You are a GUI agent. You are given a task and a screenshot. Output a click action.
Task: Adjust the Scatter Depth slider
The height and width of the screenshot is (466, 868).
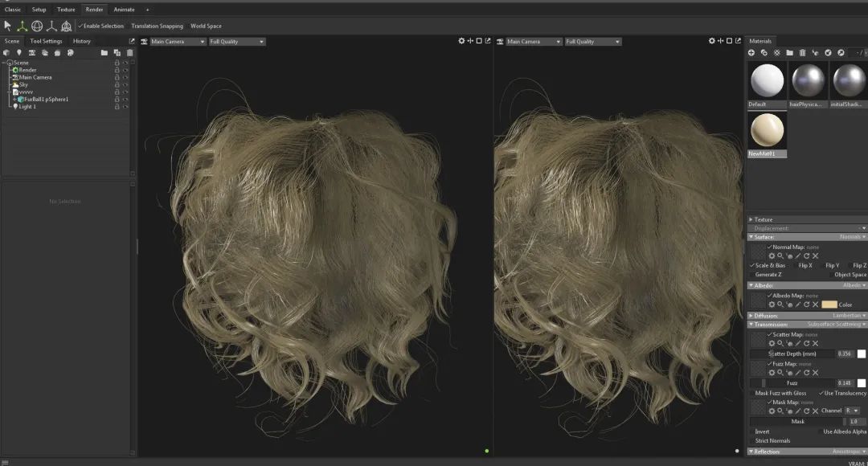792,354
